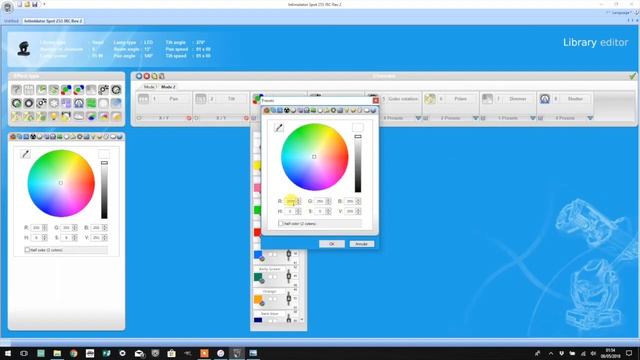Viewport: 640px width, 360px height.
Task: Open Chrome from the taskbar
Action: (x=73, y=353)
